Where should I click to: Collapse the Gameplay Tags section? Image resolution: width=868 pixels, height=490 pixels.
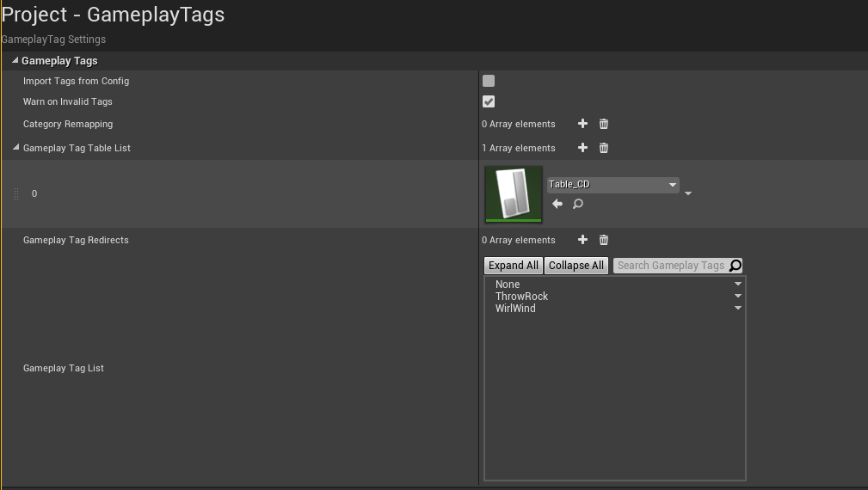click(x=15, y=61)
